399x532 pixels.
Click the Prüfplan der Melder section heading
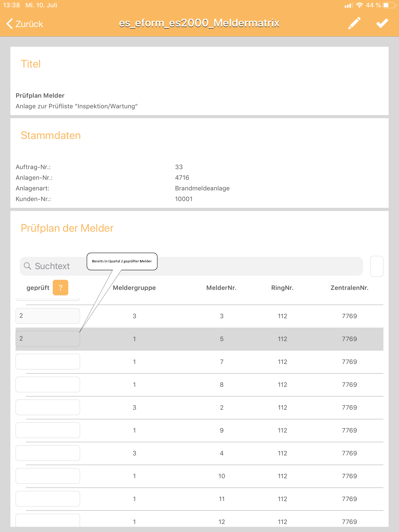(x=67, y=228)
